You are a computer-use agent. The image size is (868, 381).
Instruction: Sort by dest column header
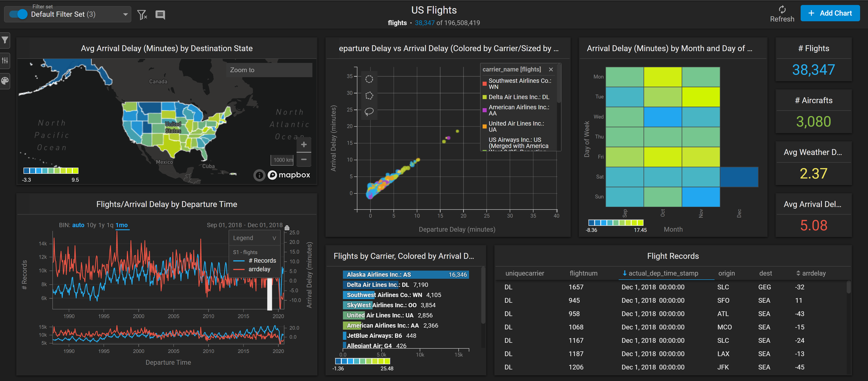click(765, 274)
